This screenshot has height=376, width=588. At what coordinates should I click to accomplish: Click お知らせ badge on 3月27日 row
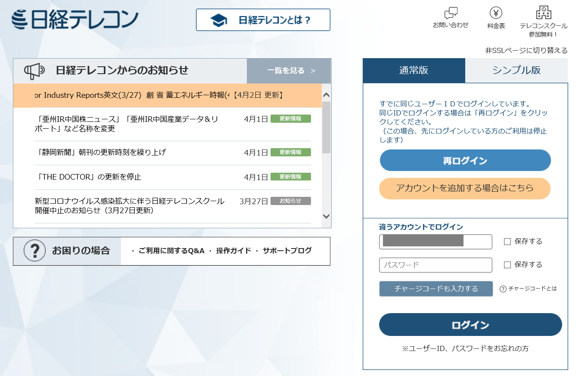[291, 201]
